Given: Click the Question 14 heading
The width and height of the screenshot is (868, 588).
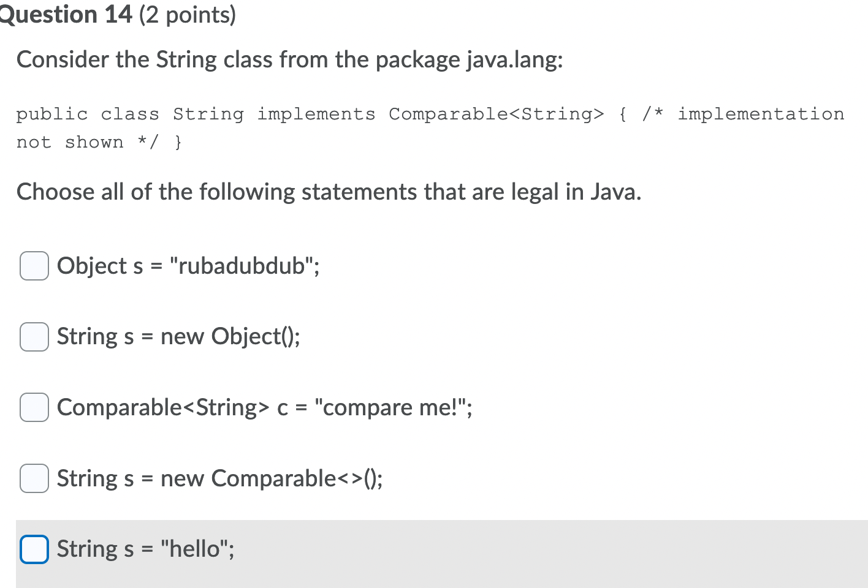Looking at the screenshot, I should click(x=66, y=14).
